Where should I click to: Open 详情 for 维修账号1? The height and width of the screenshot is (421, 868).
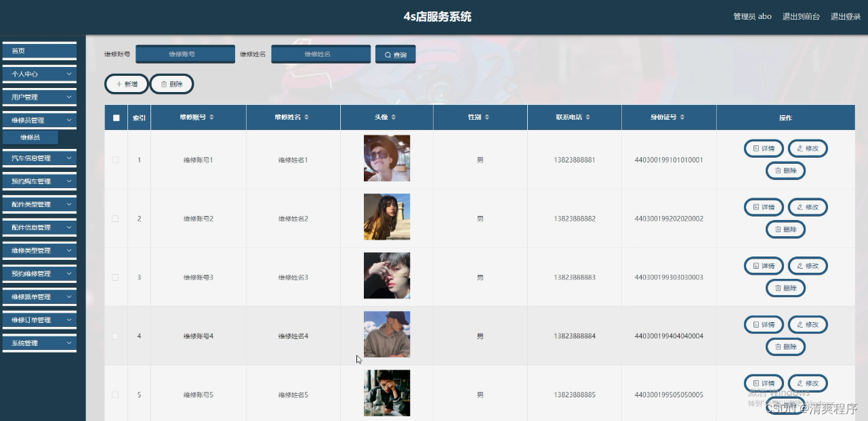[x=764, y=148]
